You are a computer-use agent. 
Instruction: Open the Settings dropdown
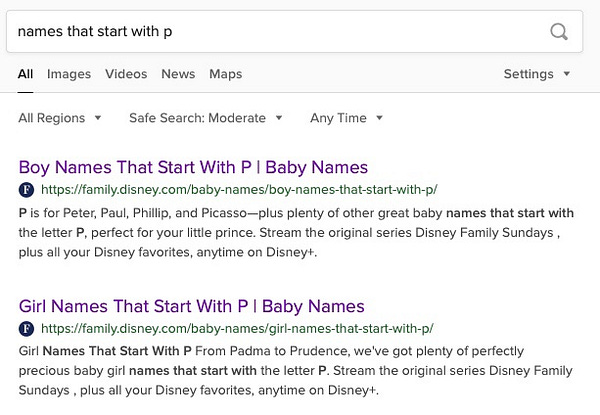pos(536,74)
